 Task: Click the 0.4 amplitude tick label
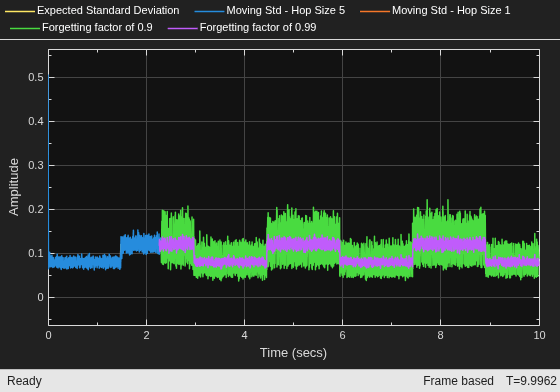36,121
